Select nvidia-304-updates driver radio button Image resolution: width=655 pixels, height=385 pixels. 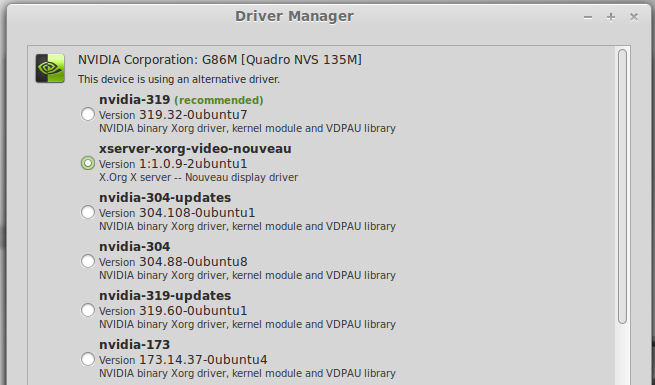pyautogui.click(x=88, y=212)
